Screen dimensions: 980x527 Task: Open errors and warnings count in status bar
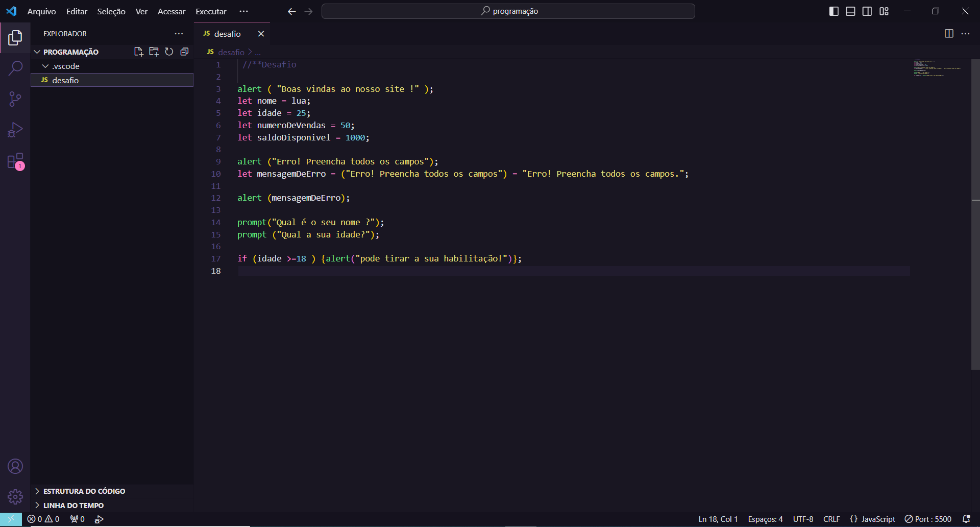43,519
